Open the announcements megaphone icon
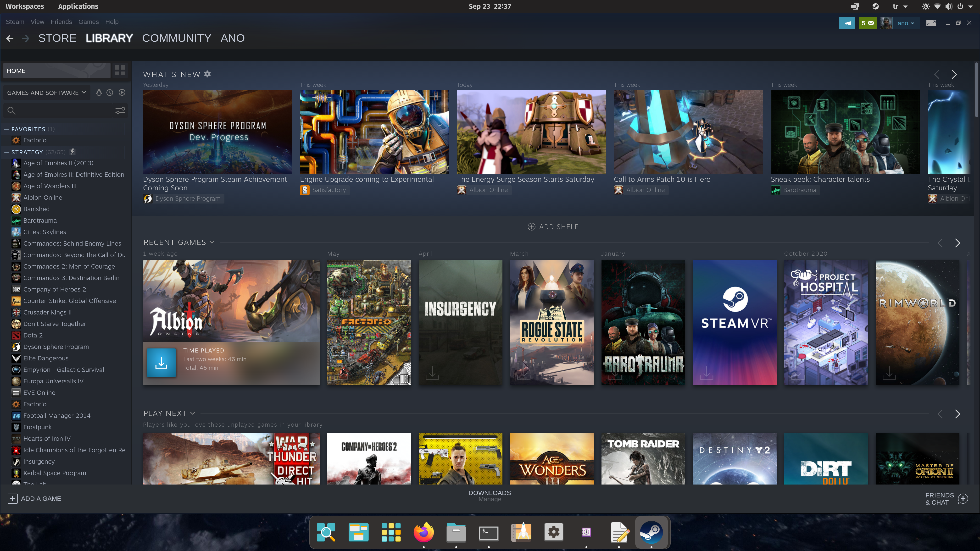This screenshot has width=980, height=551. [847, 23]
